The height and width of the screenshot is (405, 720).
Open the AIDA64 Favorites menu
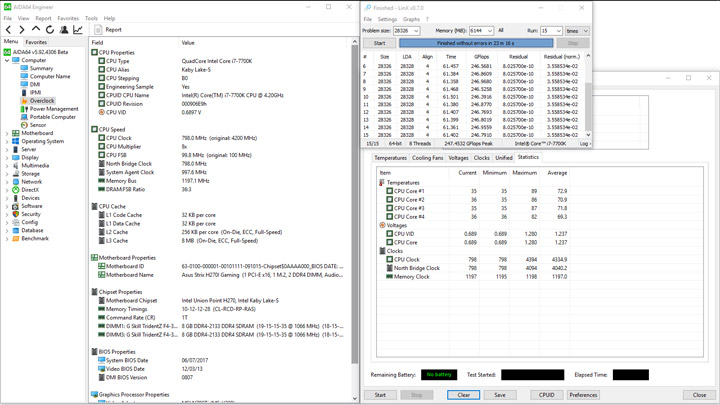pyautogui.click(x=68, y=18)
